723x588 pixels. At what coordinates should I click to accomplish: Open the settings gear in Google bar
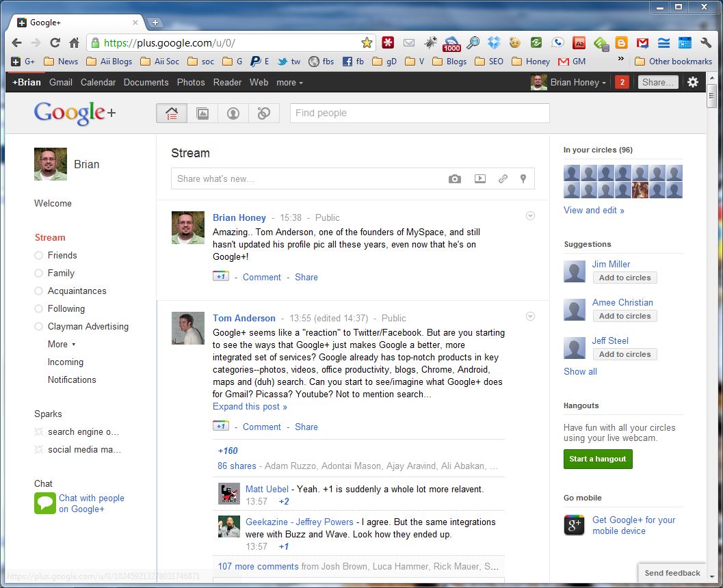pyautogui.click(x=693, y=83)
